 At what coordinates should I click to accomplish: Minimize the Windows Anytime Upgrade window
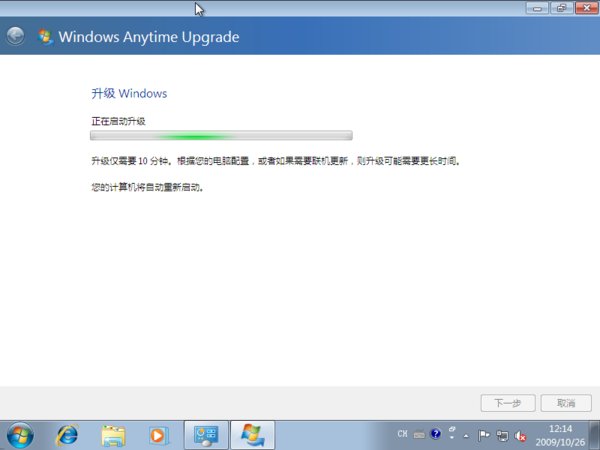click(537, 8)
